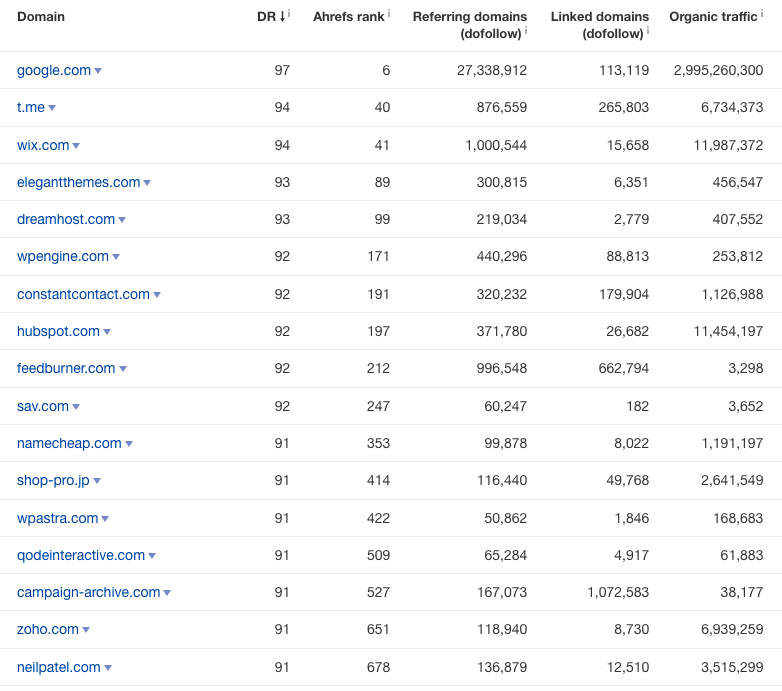Image resolution: width=782 pixels, height=691 pixels.
Task: Expand the dropdown arrow beside sav.com
Action: point(76,407)
